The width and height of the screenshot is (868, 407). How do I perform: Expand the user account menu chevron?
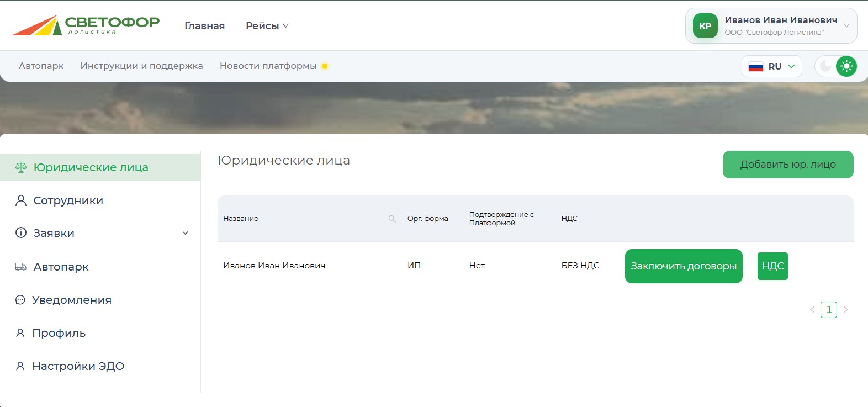click(x=846, y=25)
